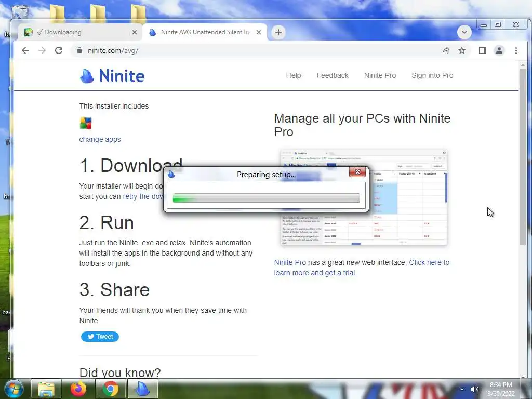Switch to the Downloading tab
The height and width of the screenshot is (399, 532).
(x=80, y=32)
